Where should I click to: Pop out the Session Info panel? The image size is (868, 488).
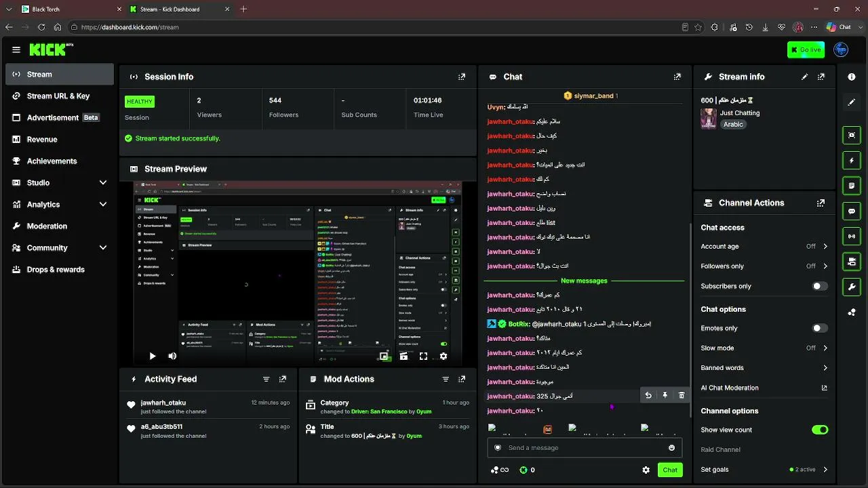click(x=462, y=77)
